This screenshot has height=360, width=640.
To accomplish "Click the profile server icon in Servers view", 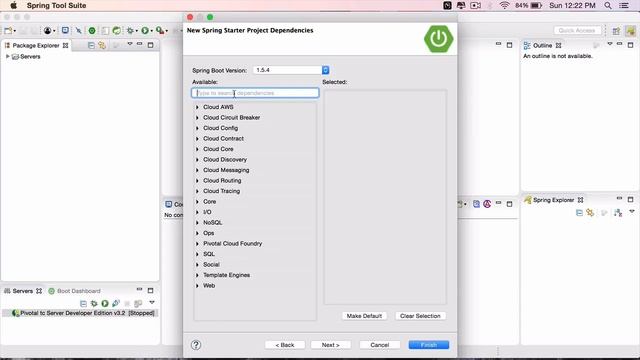I will pos(116,304).
